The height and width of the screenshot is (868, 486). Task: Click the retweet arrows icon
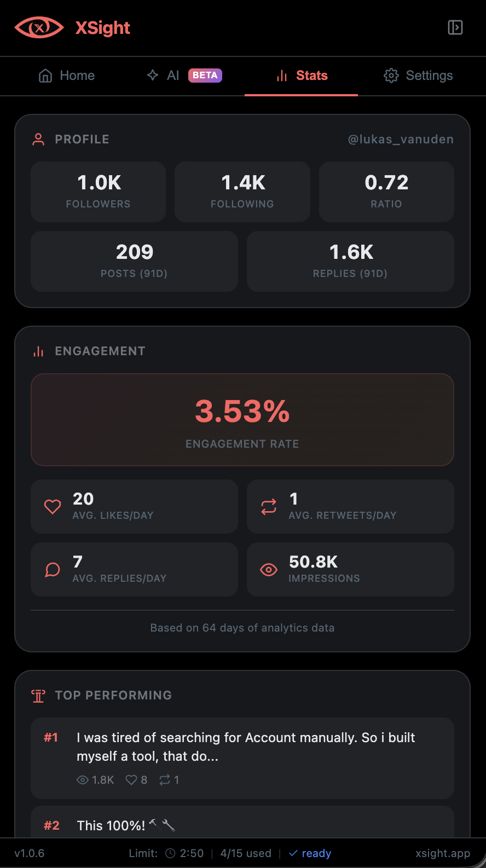tap(268, 506)
